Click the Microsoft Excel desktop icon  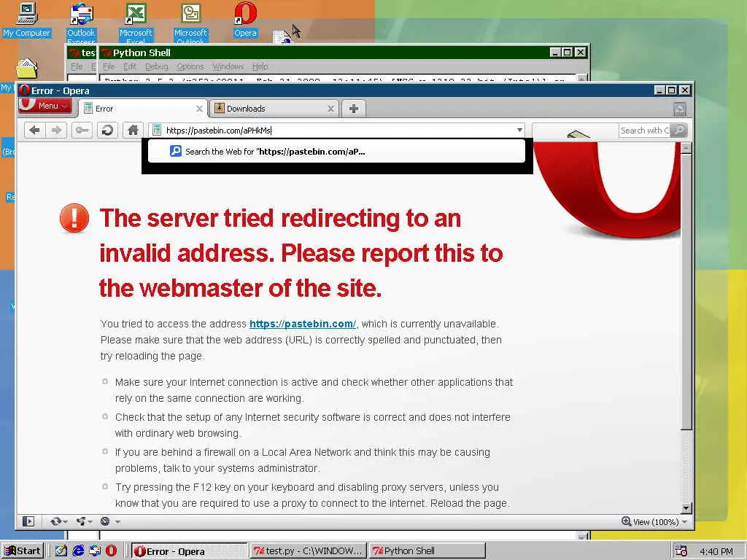[136, 23]
